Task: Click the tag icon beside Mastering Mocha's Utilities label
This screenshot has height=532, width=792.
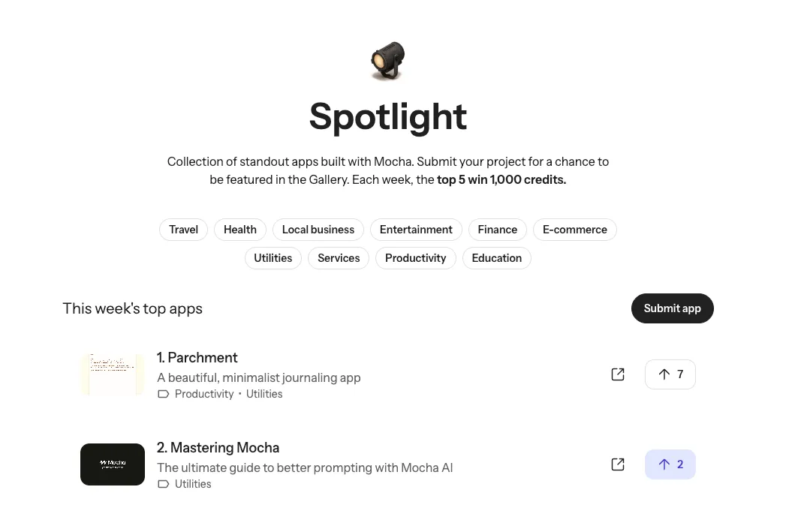Action: pyautogui.click(x=164, y=484)
